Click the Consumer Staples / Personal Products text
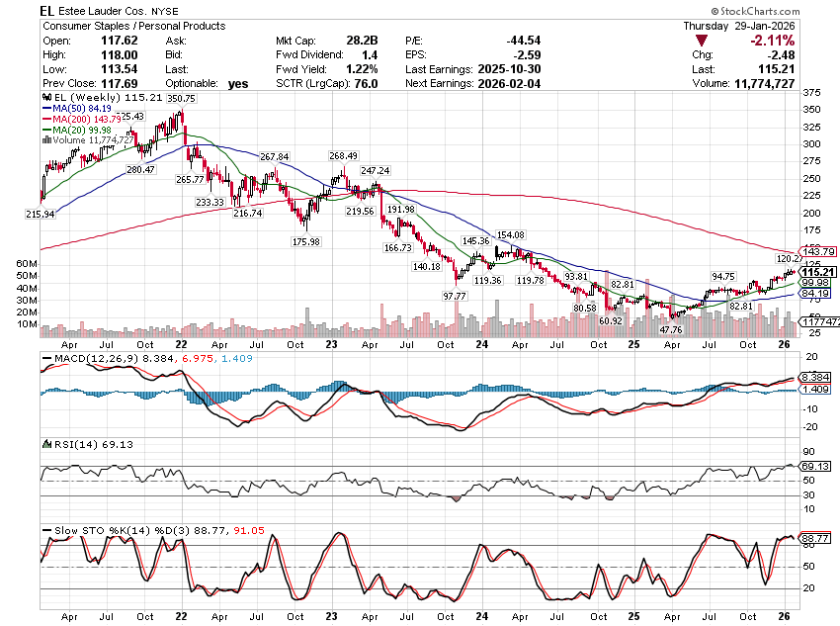 132,26
